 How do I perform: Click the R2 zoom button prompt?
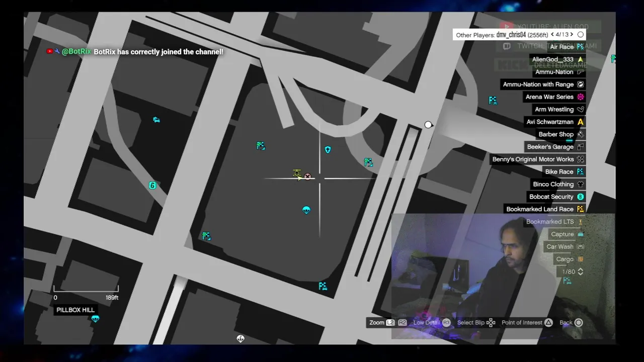(x=402, y=323)
